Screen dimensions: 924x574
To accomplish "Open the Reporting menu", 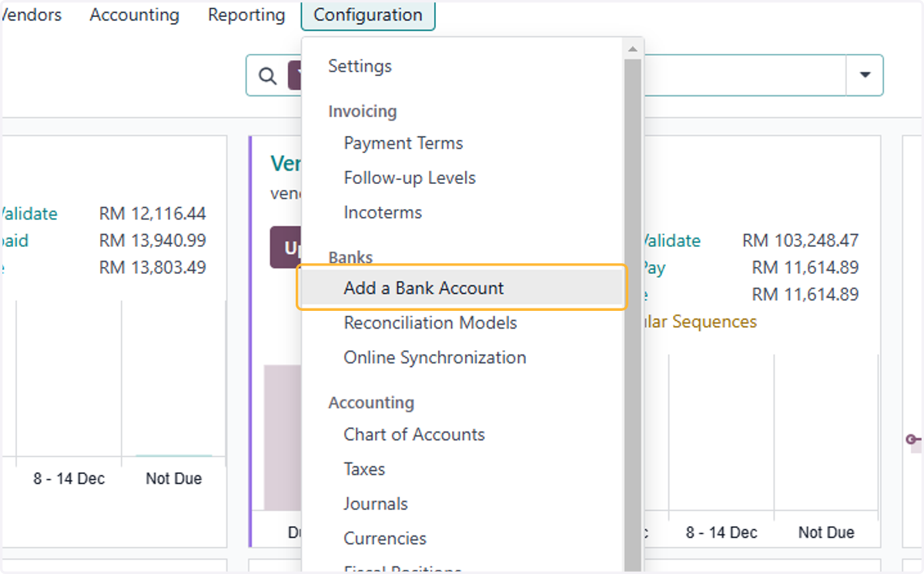I will [x=246, y=15].
